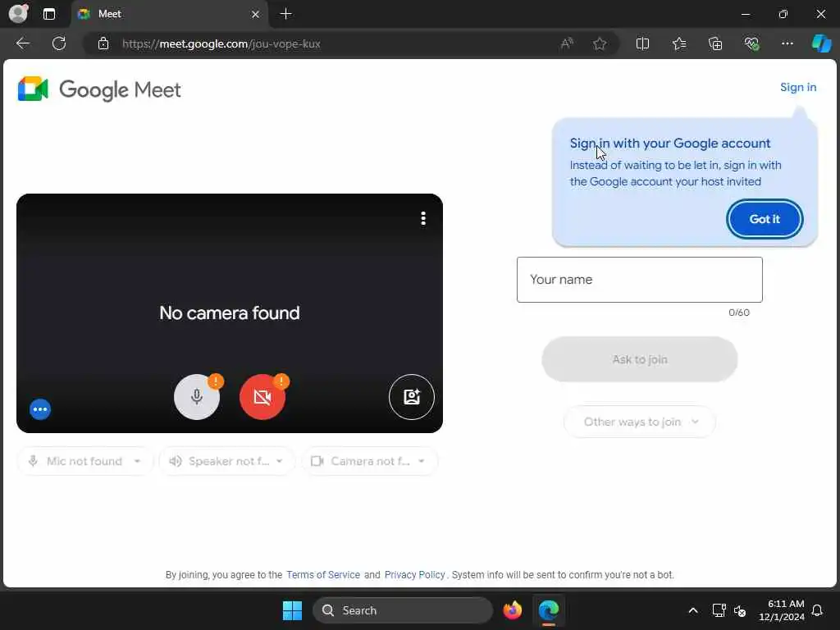Click the blue more options dots badge

coord(40,409)
